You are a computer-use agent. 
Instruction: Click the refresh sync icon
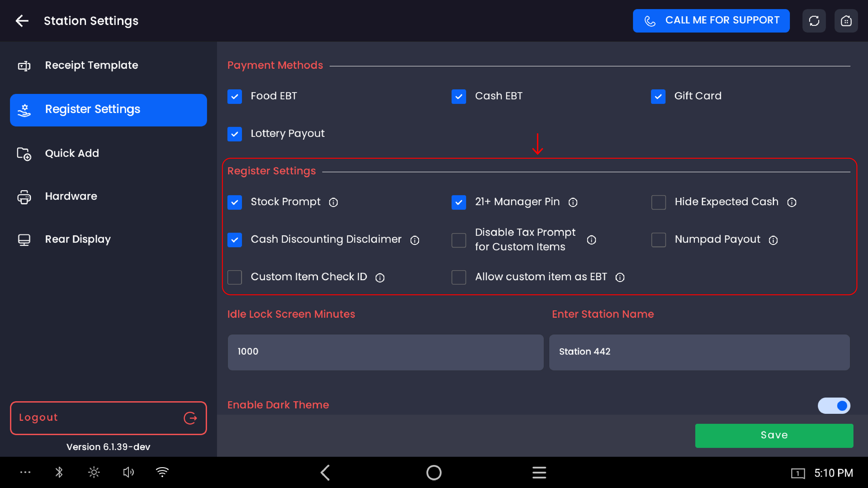(814, 21)
